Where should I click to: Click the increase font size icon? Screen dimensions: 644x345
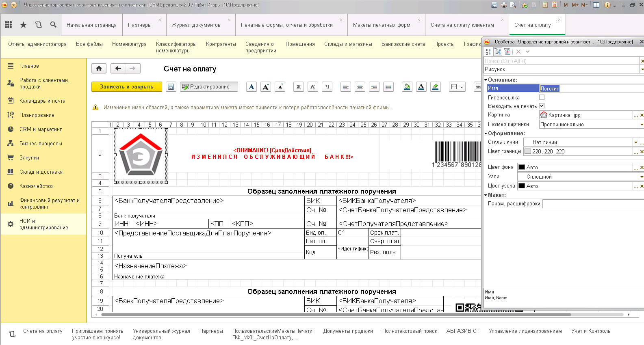pyautogui.click(x=266, y=87)
